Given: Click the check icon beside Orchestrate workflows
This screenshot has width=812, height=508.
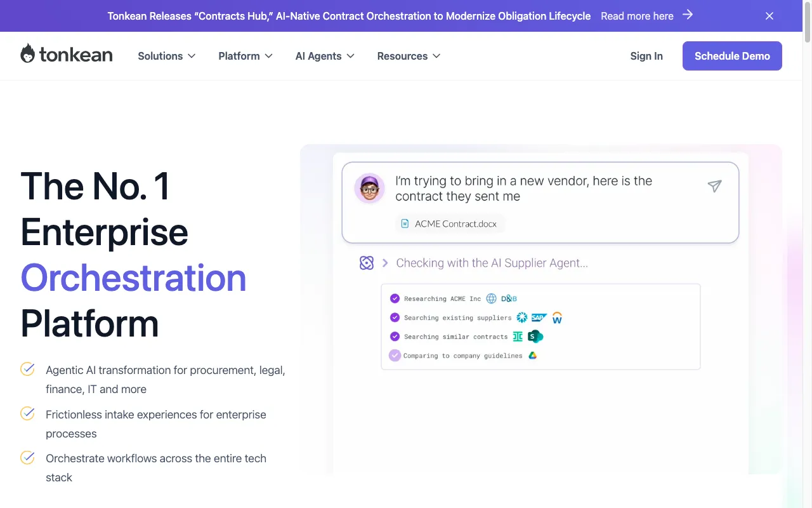Looking at the screenshot, I should pos(27,457).
